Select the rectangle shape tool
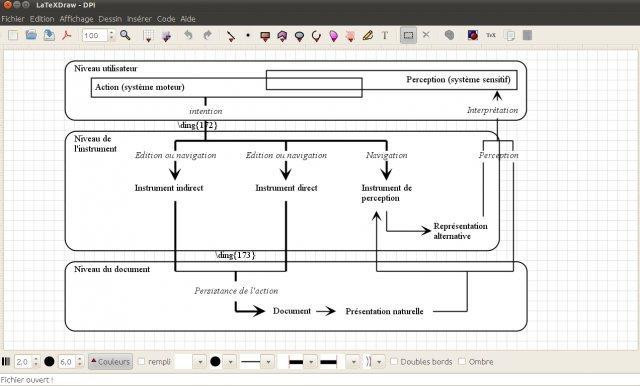This screenshot has width=640, height=386. point(265,36)
